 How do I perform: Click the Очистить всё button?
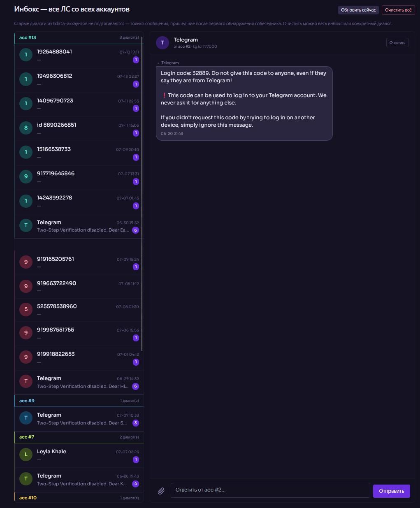(398, 10)
